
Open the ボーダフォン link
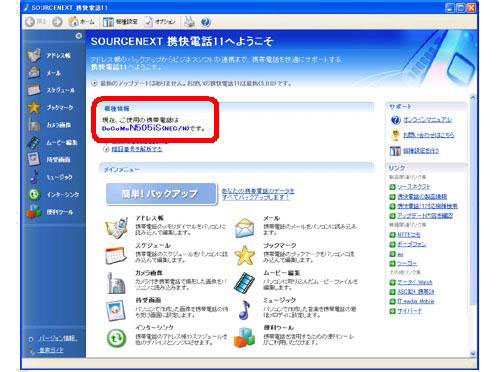click(x=411, y=244)
